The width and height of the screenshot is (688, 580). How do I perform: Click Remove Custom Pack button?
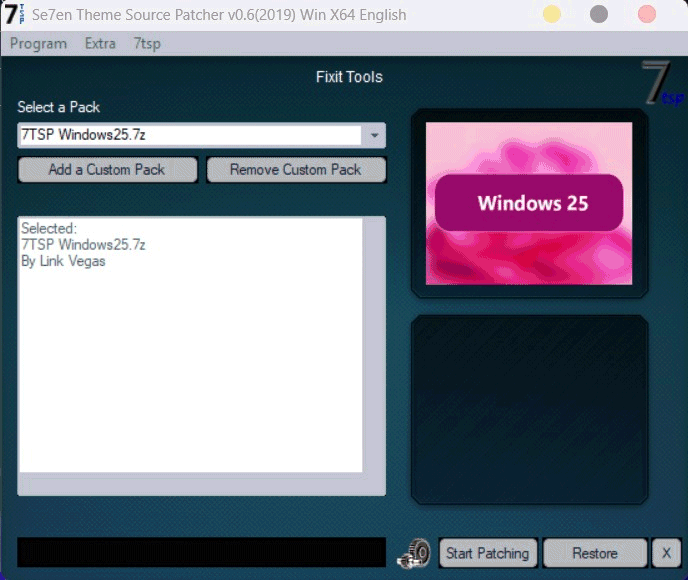point(296,169)
